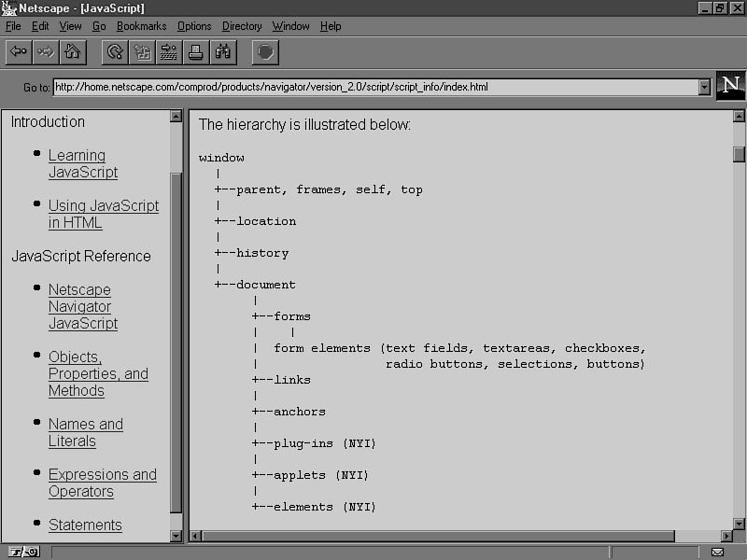Click the Forward arrow toolbar button

pos(45,51)
